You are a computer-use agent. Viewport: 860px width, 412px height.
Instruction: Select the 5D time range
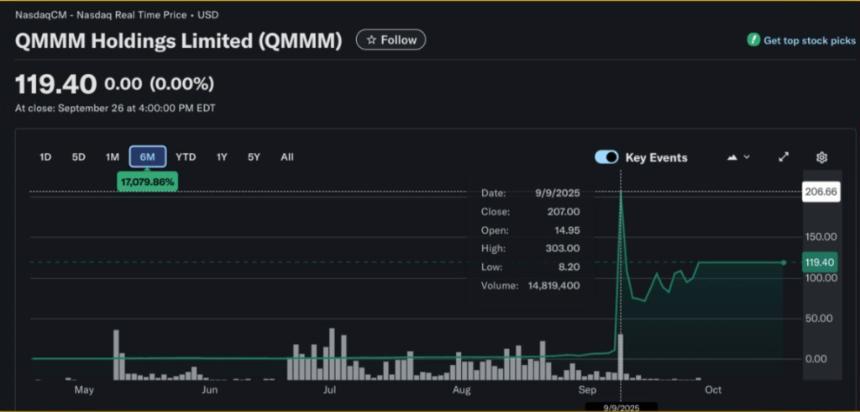[78, 157]
